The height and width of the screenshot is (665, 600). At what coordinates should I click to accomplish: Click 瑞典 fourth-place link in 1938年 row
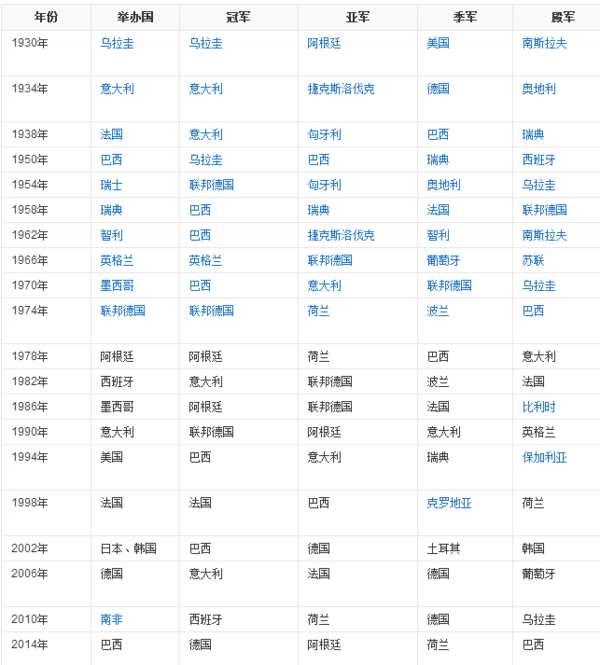(533, 135)
